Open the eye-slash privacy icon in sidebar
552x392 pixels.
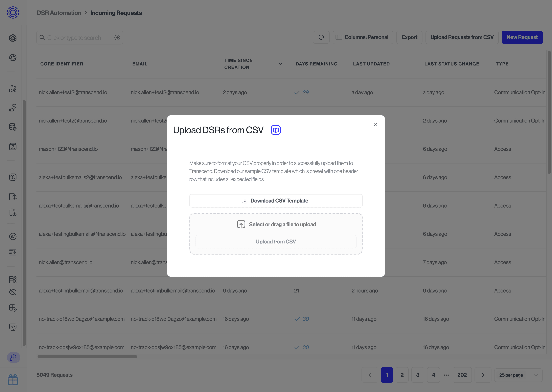pyautogui.click(x=13, y=292)
